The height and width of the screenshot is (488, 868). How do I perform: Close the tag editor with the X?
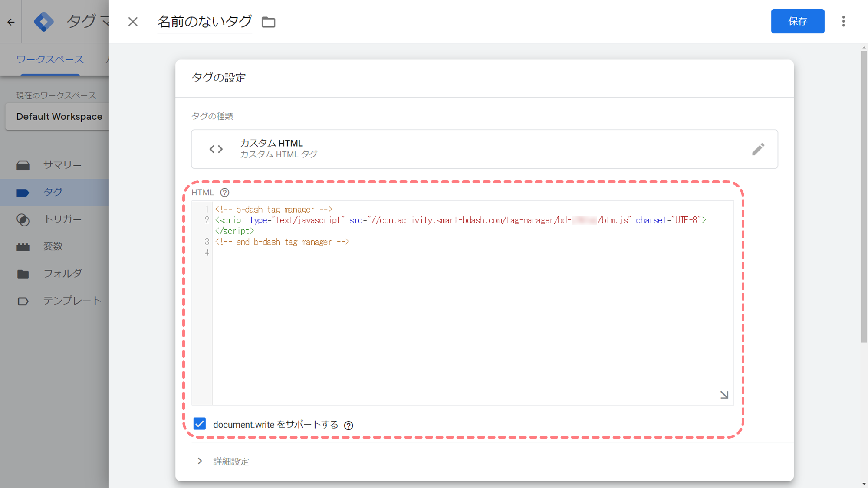133,22
